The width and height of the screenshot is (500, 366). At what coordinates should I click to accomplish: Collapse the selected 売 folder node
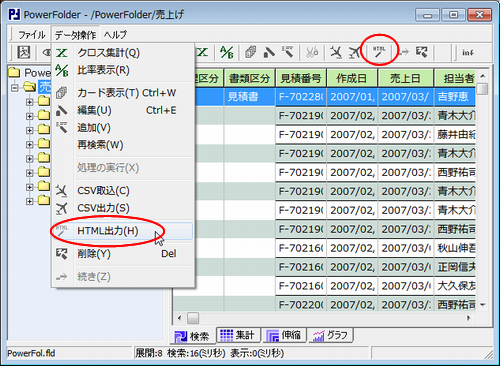14,88
